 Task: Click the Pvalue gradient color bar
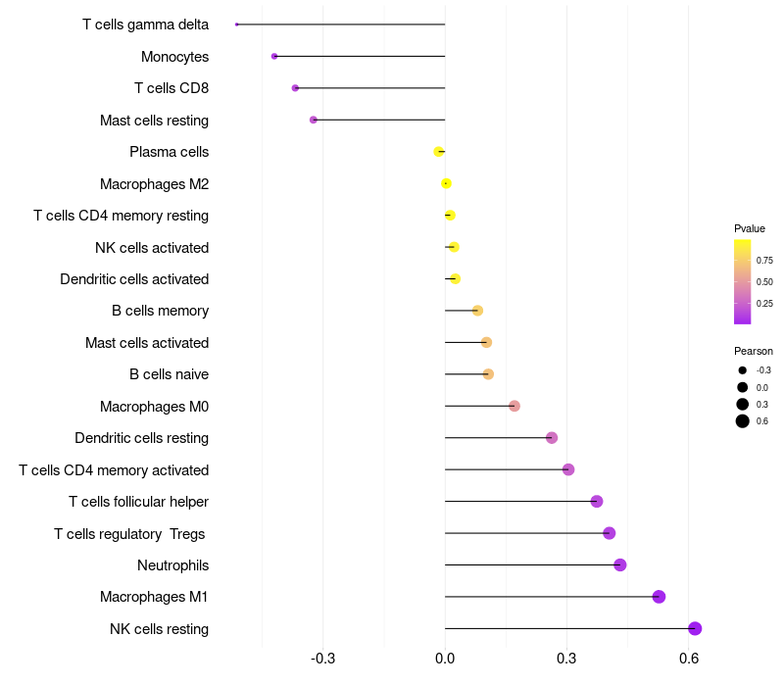click(743, 281)
